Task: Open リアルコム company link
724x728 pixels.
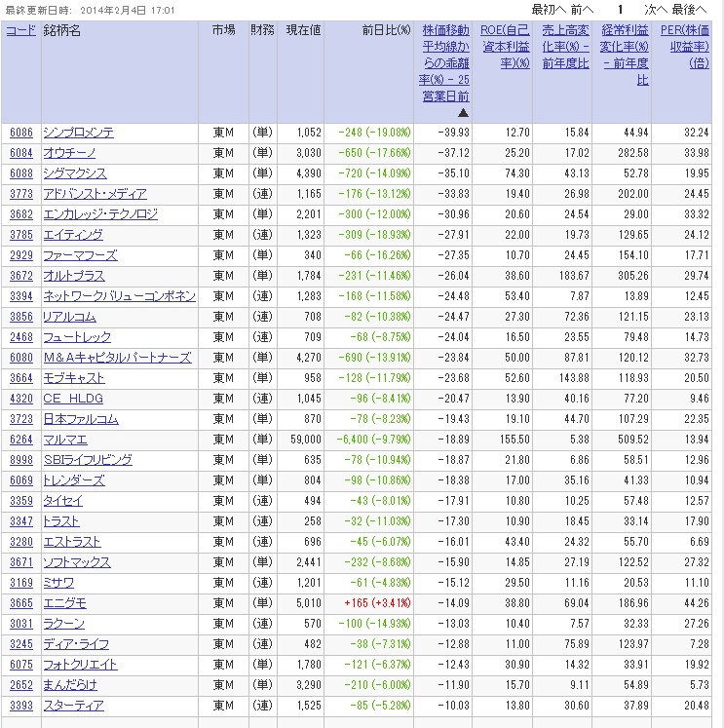Action: coord(69,317)
